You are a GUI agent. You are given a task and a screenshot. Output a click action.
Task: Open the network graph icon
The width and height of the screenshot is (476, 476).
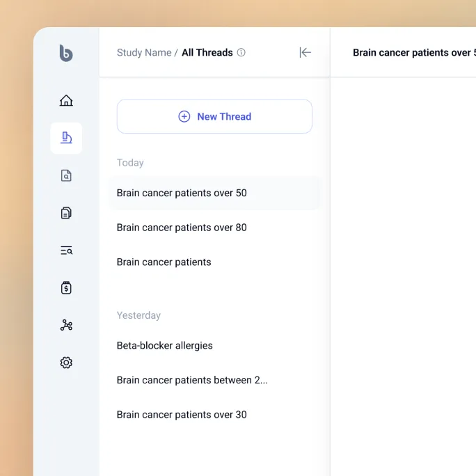tap(66, 325)
